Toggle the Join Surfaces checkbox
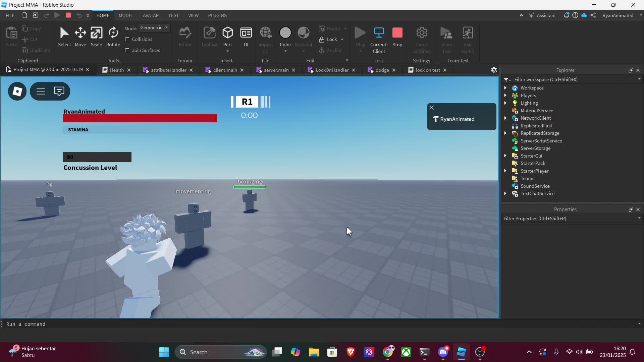 coord(127,50)
